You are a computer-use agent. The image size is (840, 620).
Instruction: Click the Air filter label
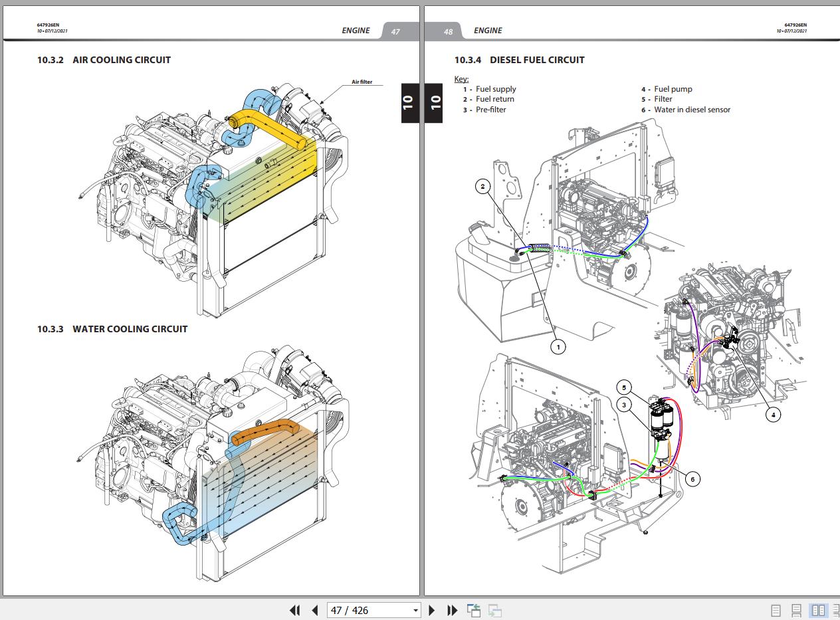point(362,82)
